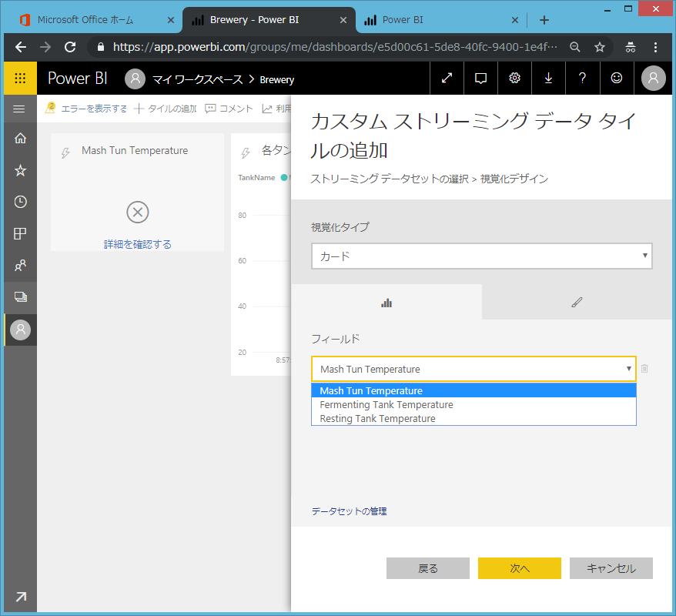Click the キャンセル cancel button
Image resolution: width=676 pixels, height=616 pixels.
click(x=611, y=568)
